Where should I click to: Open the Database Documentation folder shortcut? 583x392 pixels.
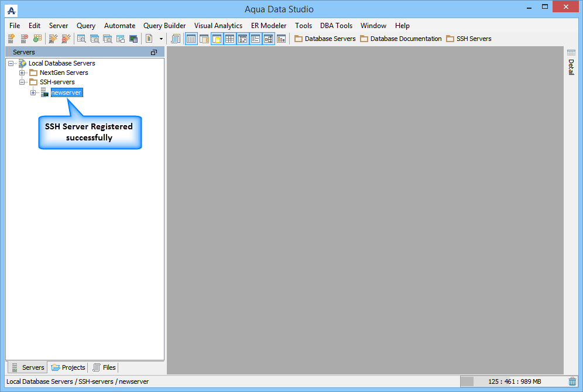click(x=401, y=39)
